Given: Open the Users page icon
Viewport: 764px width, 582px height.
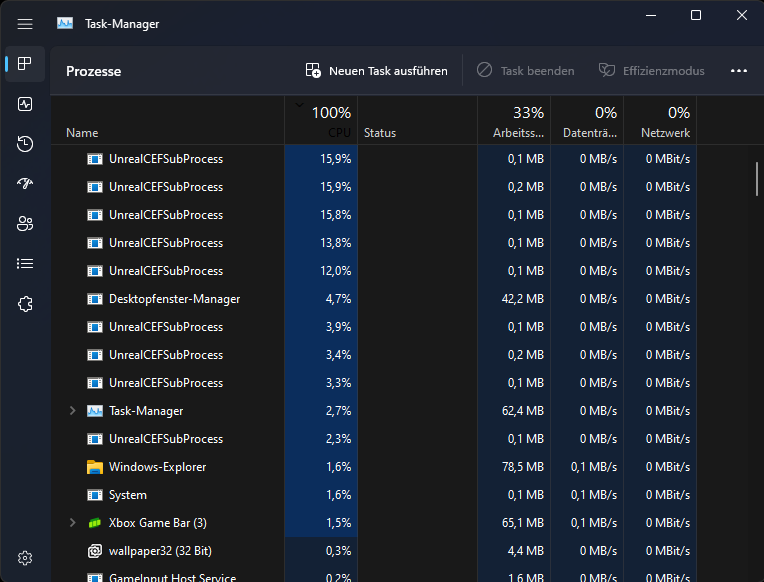Looking at the screenshot, I should [25, 224].
